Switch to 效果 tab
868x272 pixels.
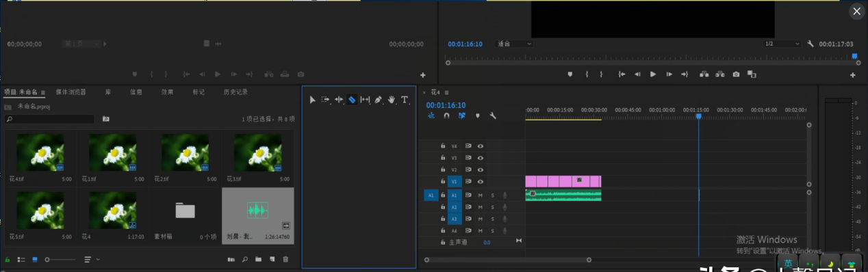[167, 92]
